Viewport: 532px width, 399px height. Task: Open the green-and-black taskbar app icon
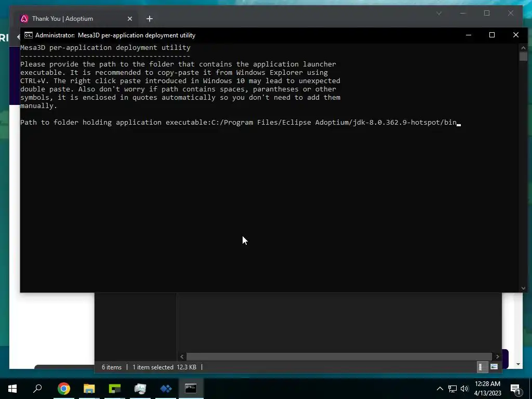point(115,389)
